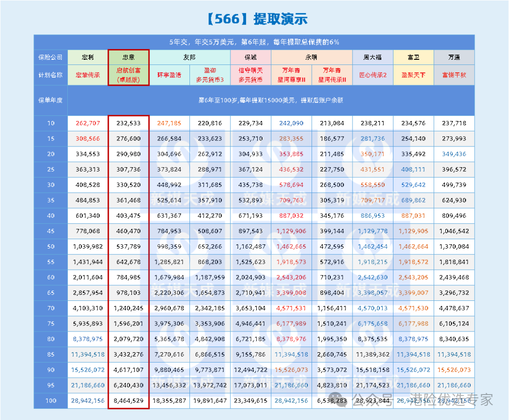
Task: Select the policy year 35 row label
Action: pos(50,201)
